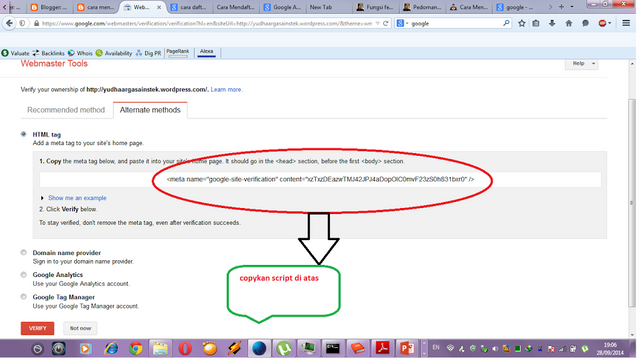Launch Opera from the taskbar
Viewport: 640px width, 360px height.
(185, 349)
